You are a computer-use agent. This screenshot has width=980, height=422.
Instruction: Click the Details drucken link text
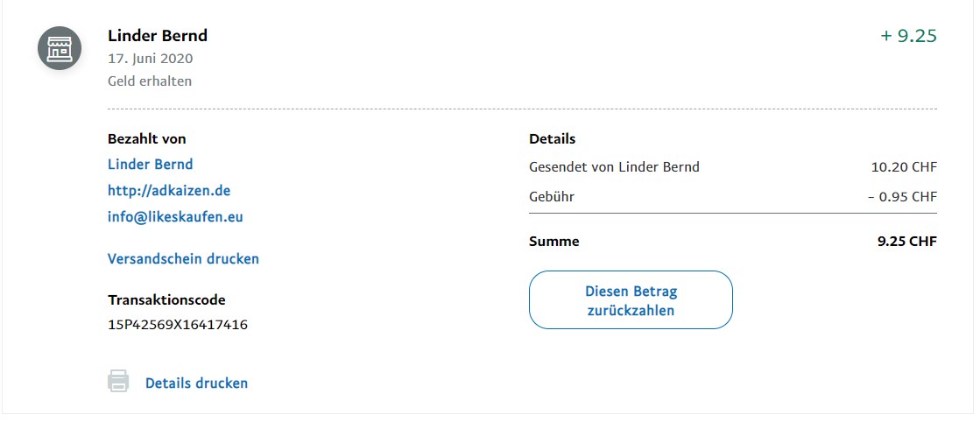tap(196, 383)
